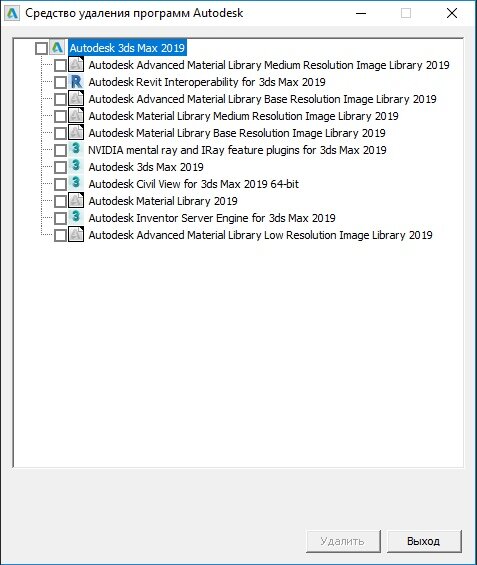Screen dimensions: 477x565
Task: Click the Выход button
Action: tap(424, 541)
